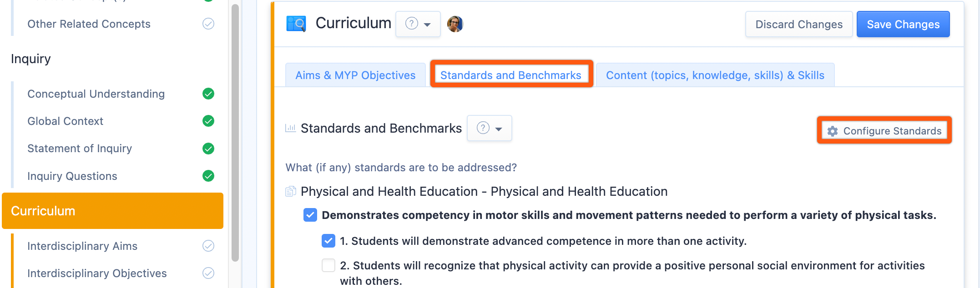Click the Configure Standards gear icon
This screenshot has height=288, width=980.
[x=833, y=131]
